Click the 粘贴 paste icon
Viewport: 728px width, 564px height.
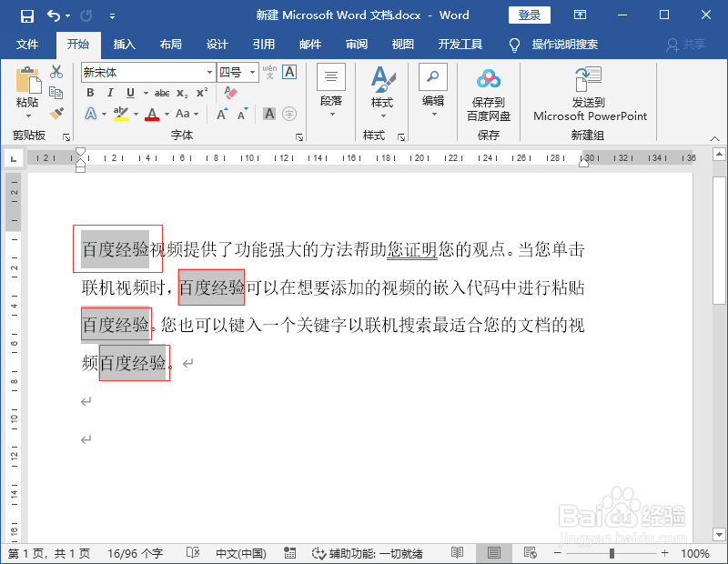tap(28, 80)
